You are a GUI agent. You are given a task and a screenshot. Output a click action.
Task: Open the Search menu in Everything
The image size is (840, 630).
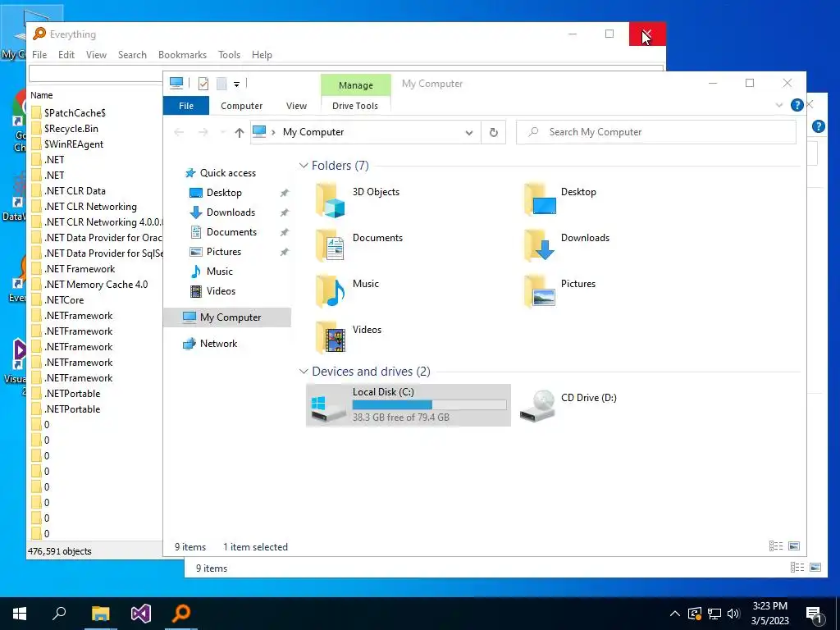point(132,55)
